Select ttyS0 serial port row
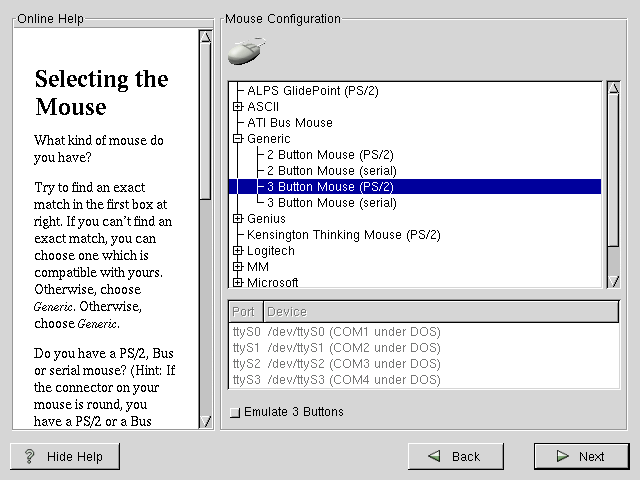This screenshot has height=480, width=640. (336, 332)
